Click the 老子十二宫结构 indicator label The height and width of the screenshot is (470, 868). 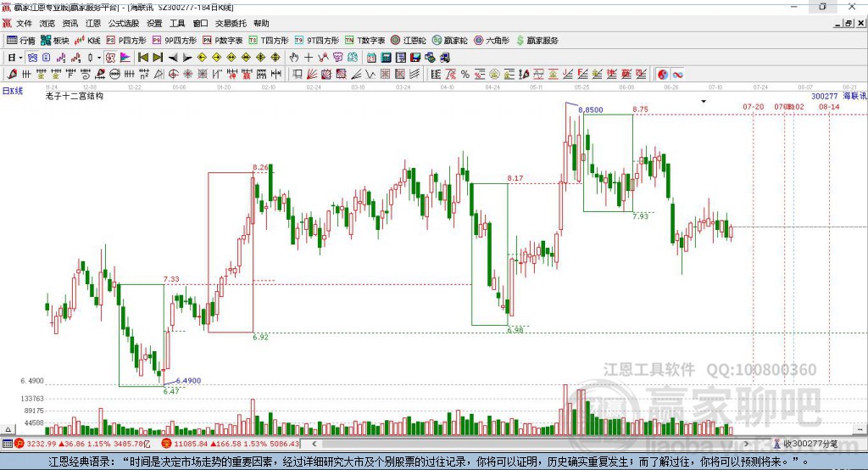point(75,96)
